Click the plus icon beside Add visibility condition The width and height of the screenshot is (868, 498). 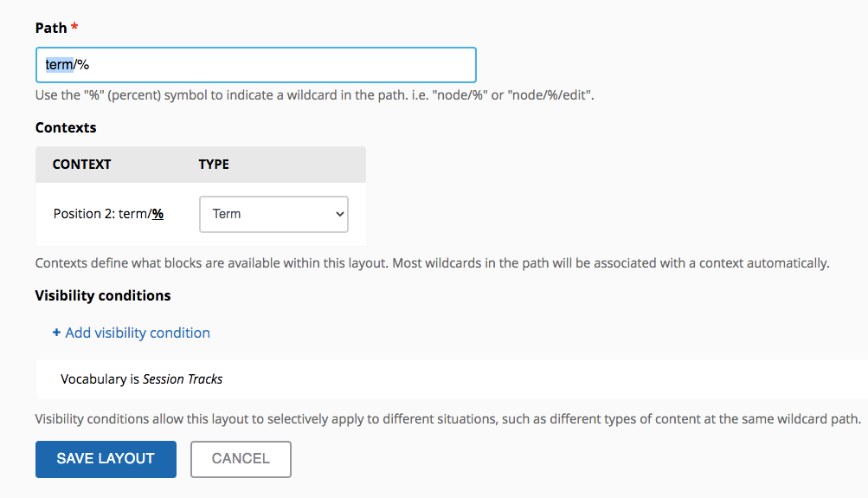point(56,333)
